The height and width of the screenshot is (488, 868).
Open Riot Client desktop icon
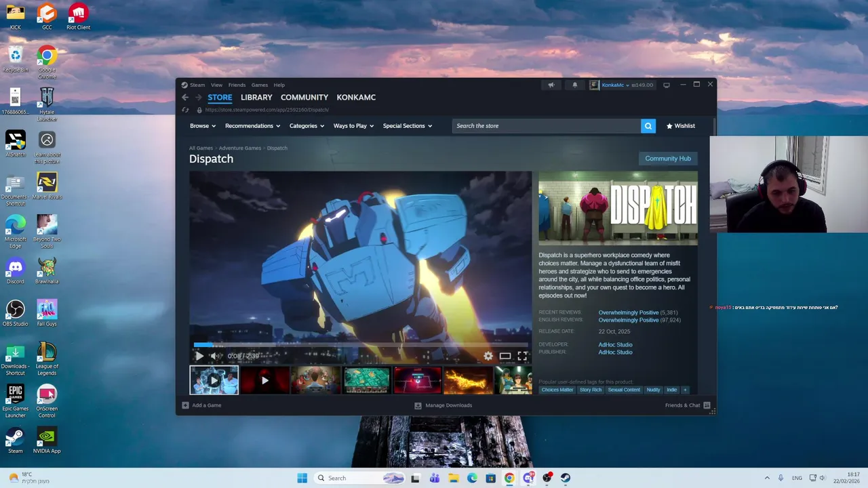tap(78, 16)
